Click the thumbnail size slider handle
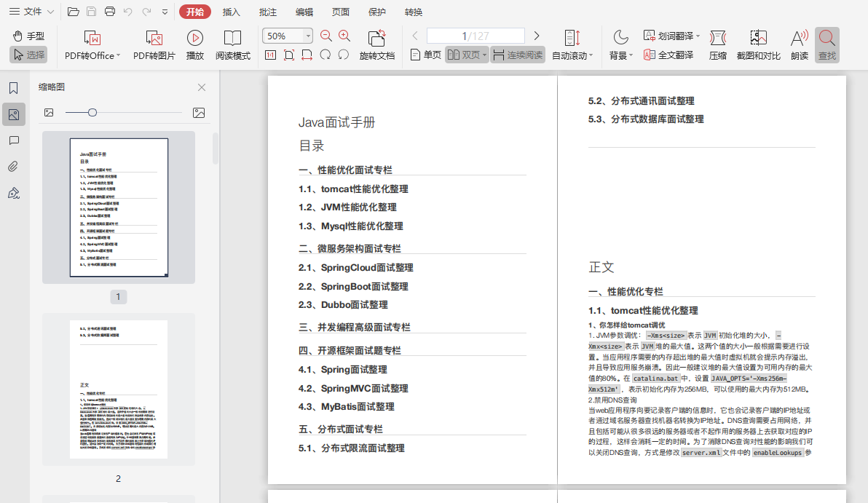 [92, 112]
